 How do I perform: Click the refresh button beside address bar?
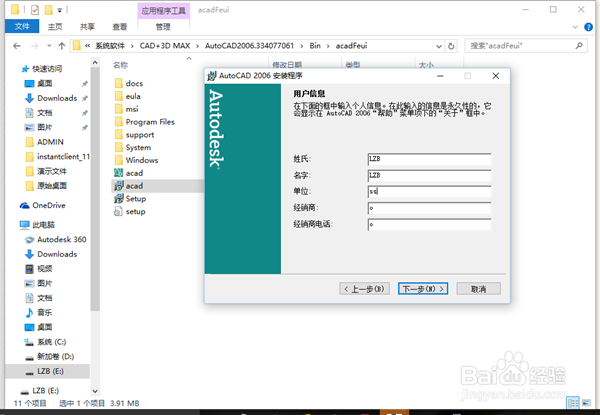451,46
